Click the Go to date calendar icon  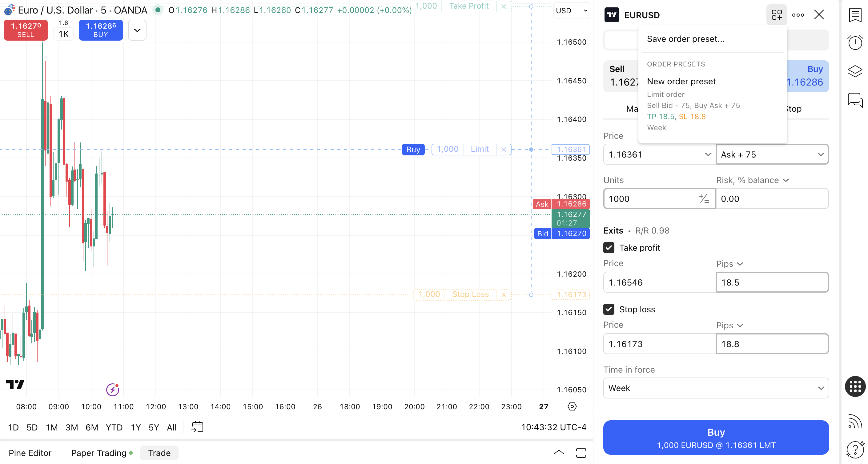point(197,427)
